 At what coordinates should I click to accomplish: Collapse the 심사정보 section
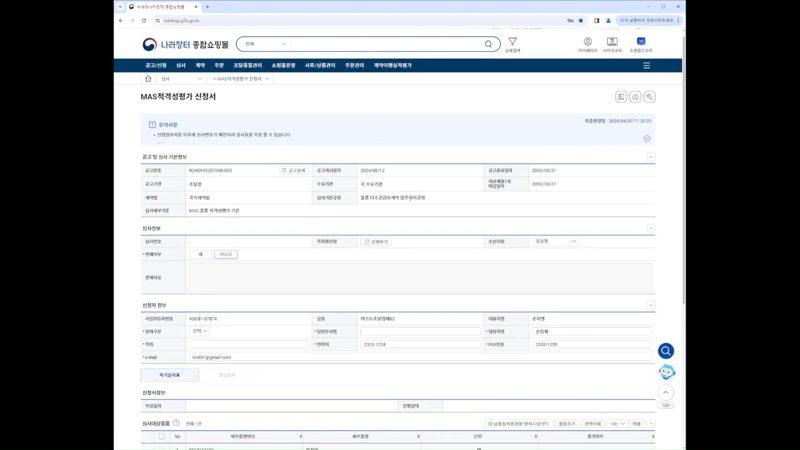[651, 228]
